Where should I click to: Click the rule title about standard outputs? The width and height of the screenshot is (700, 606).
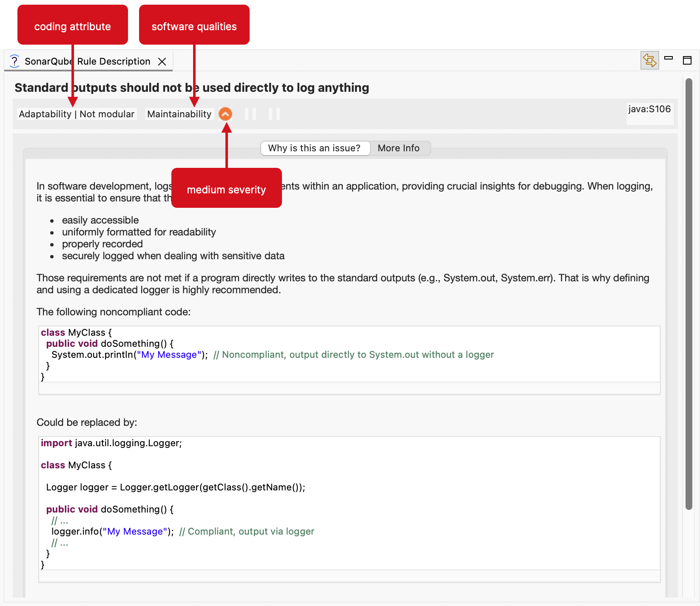pyautogui.click(x=192, y=88)
